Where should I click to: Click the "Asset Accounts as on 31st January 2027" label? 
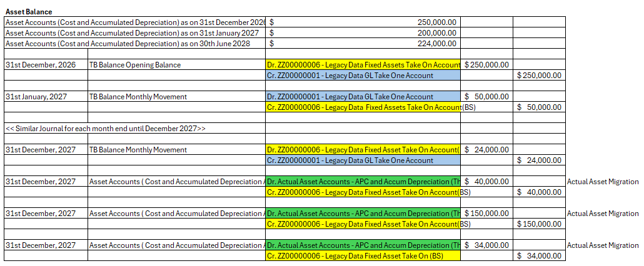132,33
